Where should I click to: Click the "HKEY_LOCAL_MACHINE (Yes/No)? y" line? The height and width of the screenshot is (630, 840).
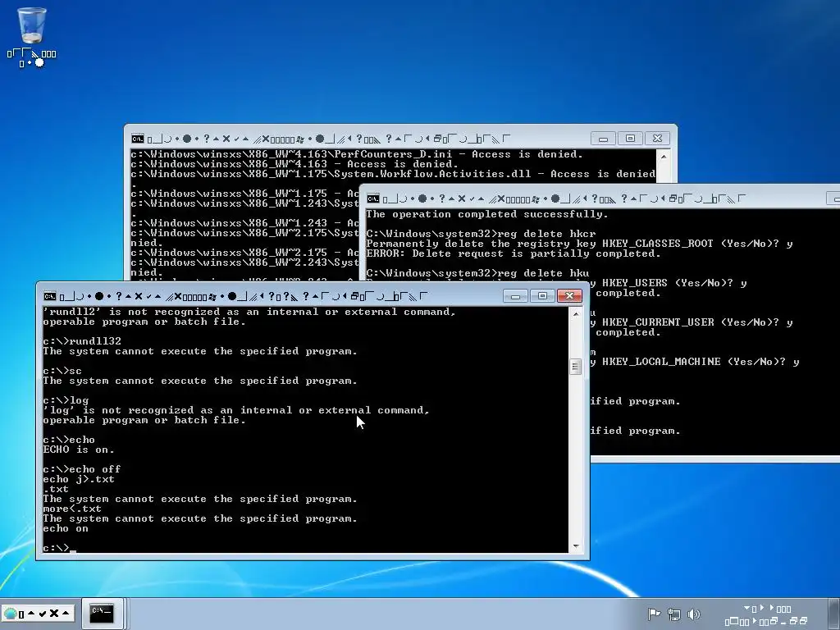[701, 362]
